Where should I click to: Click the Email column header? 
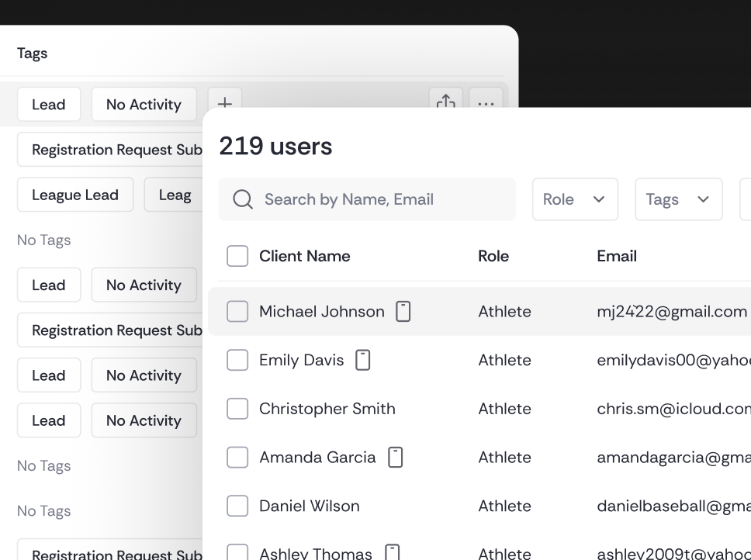pyautogui.click(x=617, y=256)
